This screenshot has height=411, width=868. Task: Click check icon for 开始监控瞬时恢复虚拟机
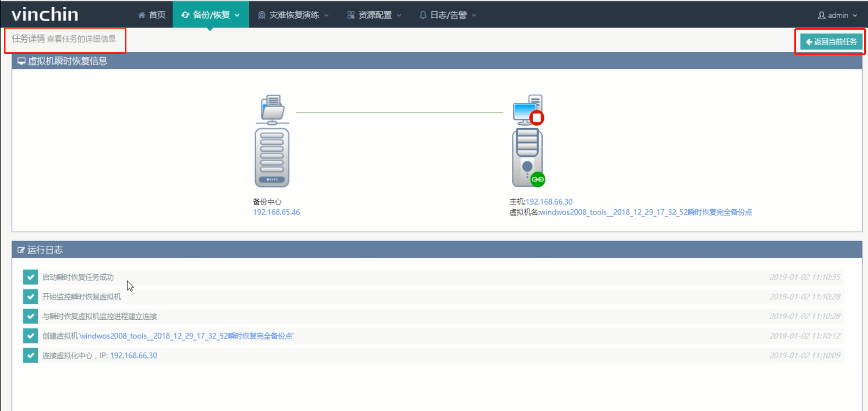(x=30, y=297)
